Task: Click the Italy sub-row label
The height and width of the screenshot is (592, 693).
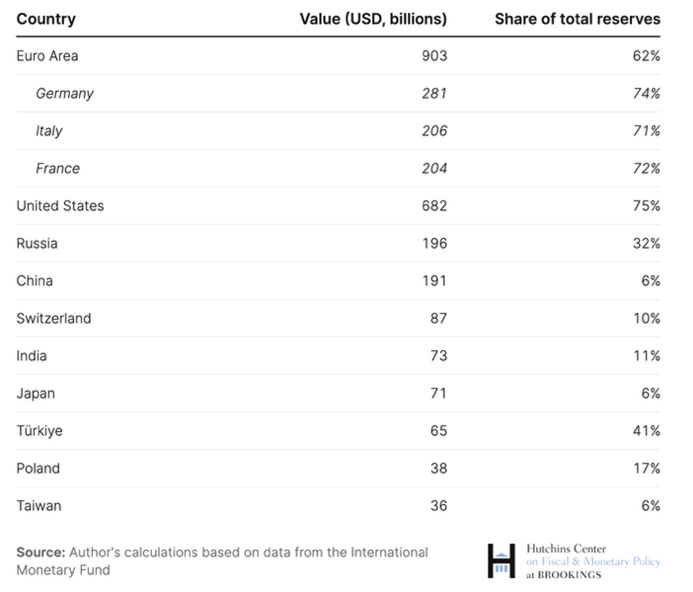Action: [49, 131]
